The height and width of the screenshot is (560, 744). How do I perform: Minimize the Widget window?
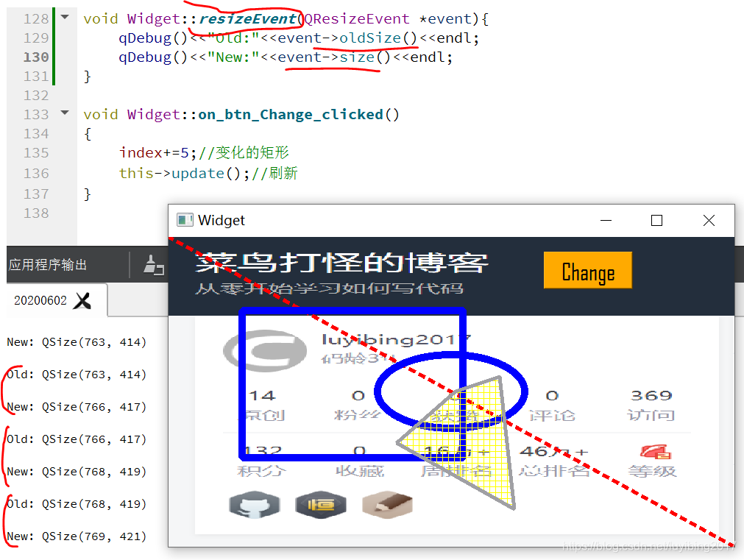(x=606, y=220)
